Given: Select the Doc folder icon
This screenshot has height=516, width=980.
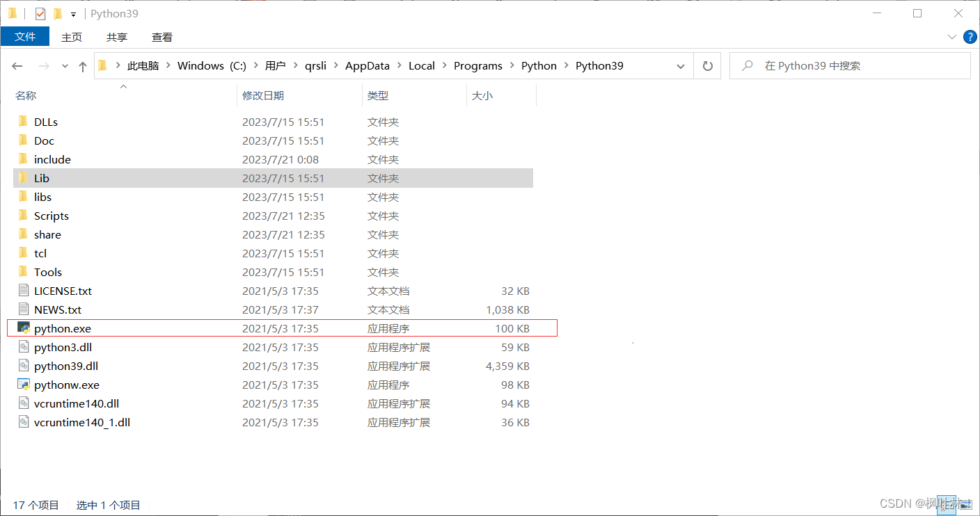Looking at the screenshot, I should [23, 140].
